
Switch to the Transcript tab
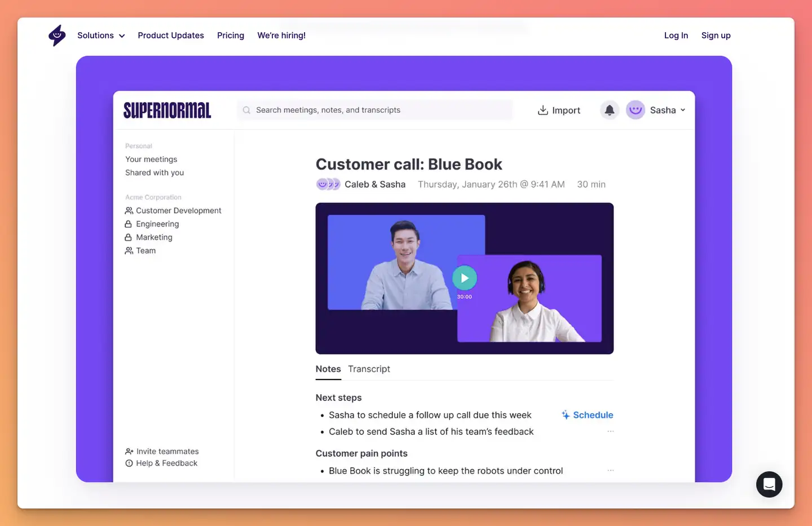(369, 369)
